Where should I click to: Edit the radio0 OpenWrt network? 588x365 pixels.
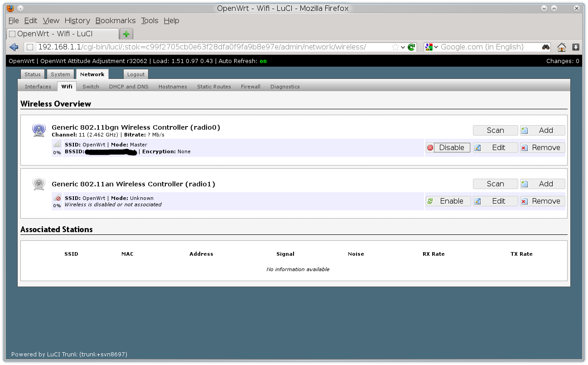(x=496, y=147)
